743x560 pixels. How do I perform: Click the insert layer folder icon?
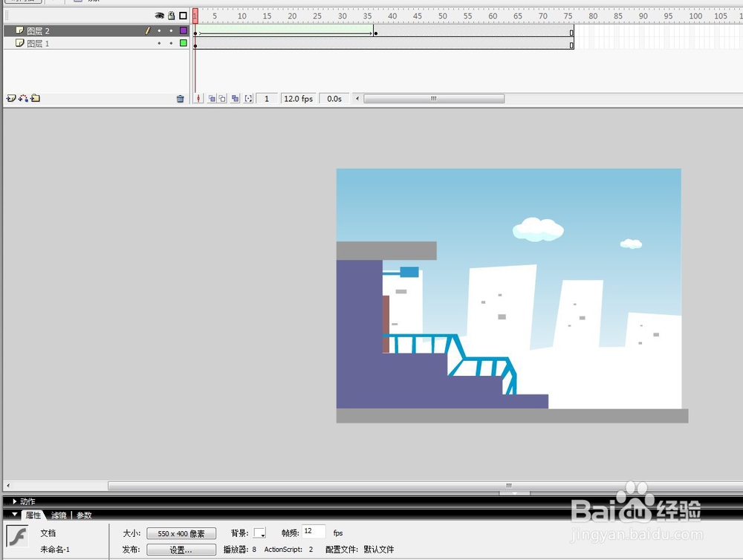coord(36,99)
